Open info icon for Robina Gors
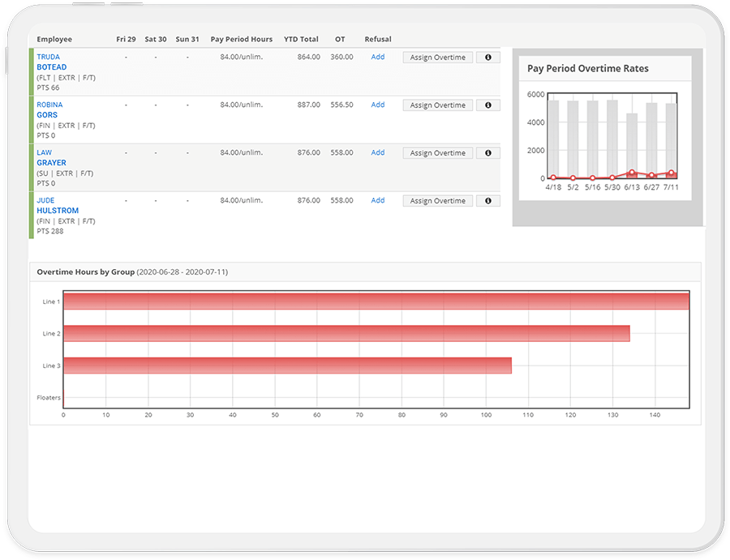Screen dimensions: 730x560 (488, 105)
